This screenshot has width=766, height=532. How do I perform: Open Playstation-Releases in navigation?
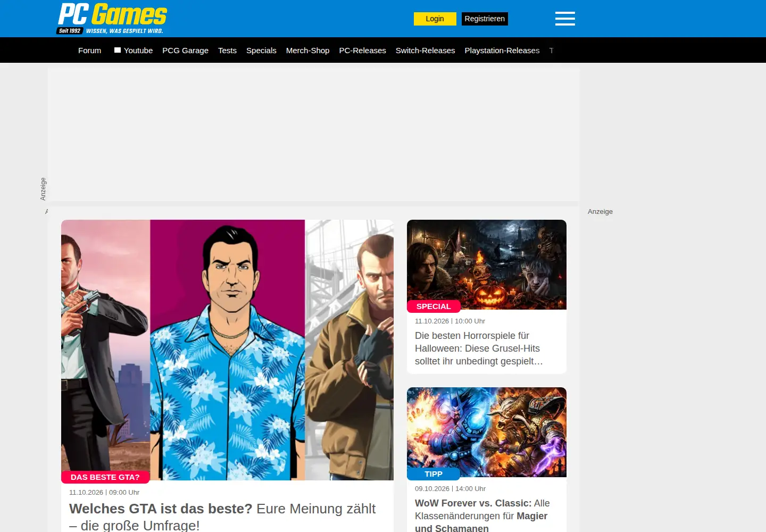pos(502,51)
